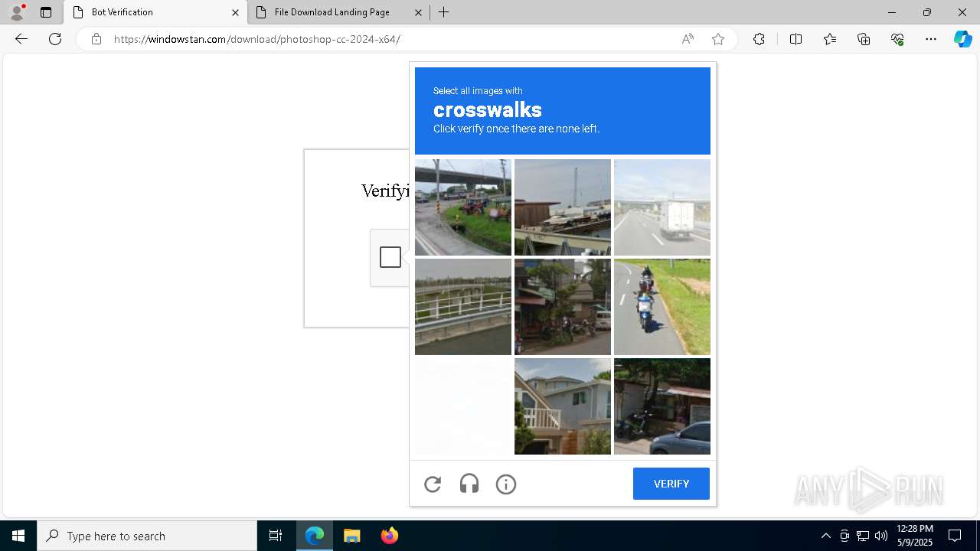Open the volume control tray icon
980x551 pixels.
pyautogui.click(x=881, y=536)
